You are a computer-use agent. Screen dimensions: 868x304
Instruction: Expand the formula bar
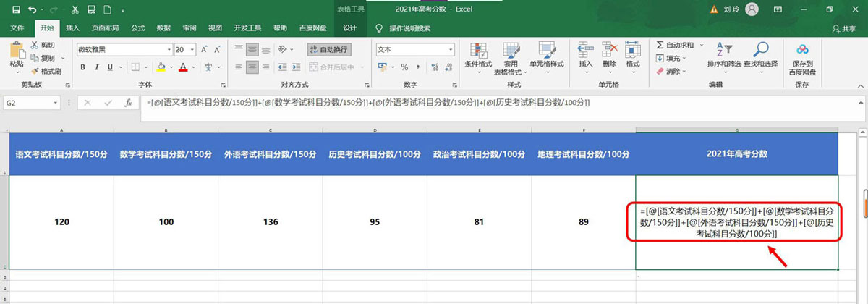click(859, 103)
